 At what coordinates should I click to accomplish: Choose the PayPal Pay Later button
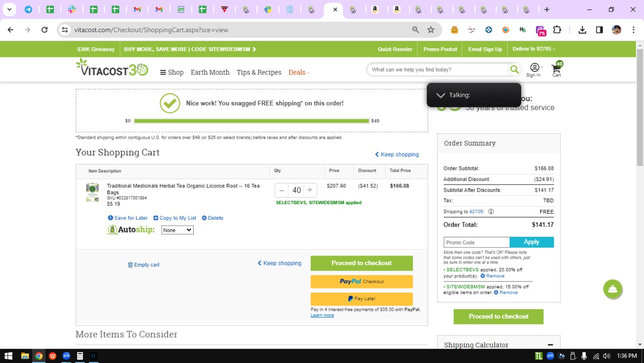tap(361, 299)
